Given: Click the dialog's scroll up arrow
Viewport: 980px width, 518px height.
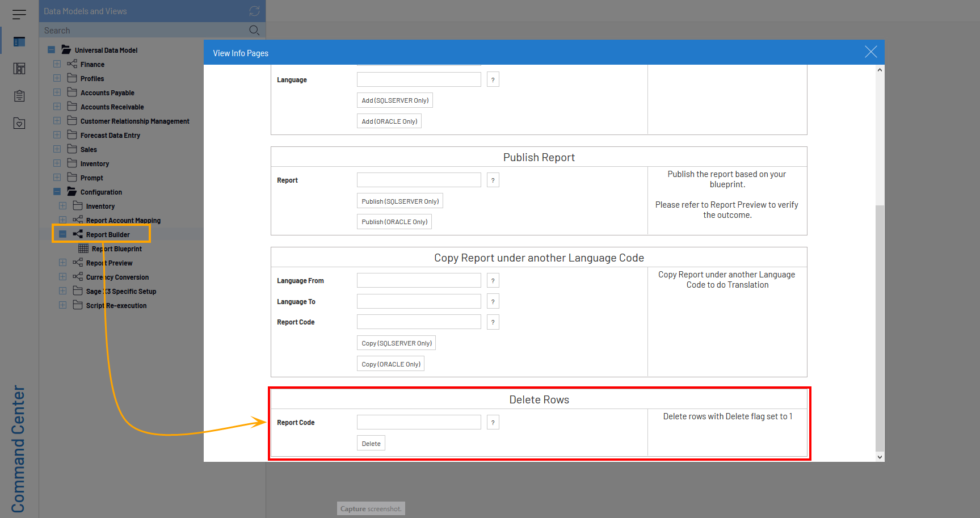Looking at the screenshot, I should pyautogui.click(x=880, y=70).
